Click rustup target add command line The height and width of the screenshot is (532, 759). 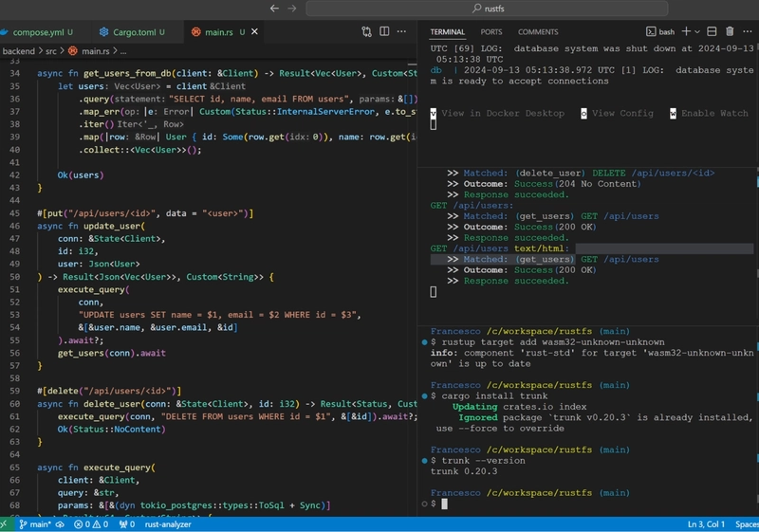[x=553, y=342]
